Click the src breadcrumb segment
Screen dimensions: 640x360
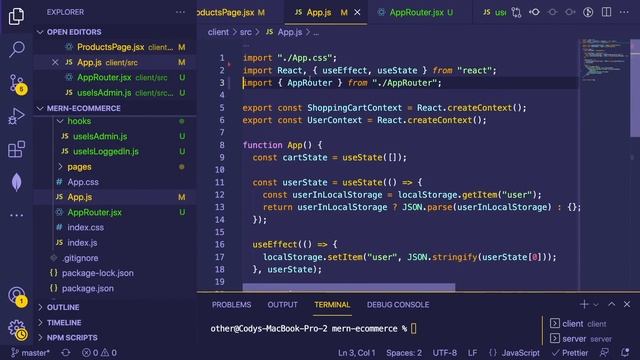[x=245, y=32]
